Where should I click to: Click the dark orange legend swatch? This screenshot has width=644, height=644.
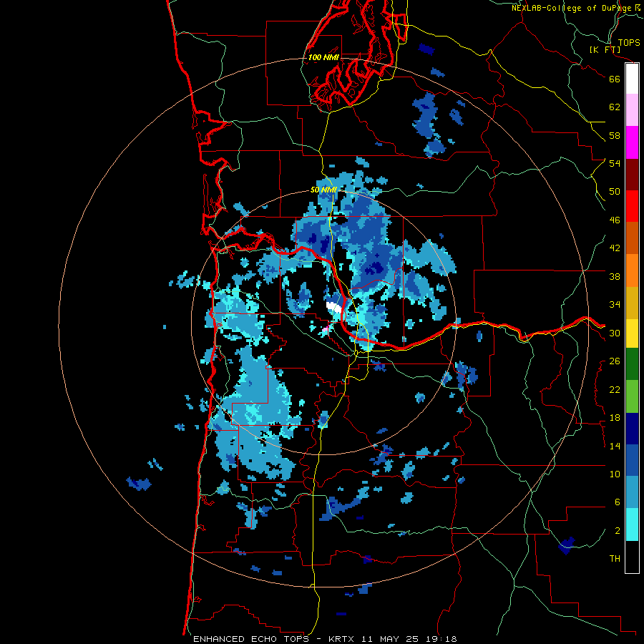point(632,238)
